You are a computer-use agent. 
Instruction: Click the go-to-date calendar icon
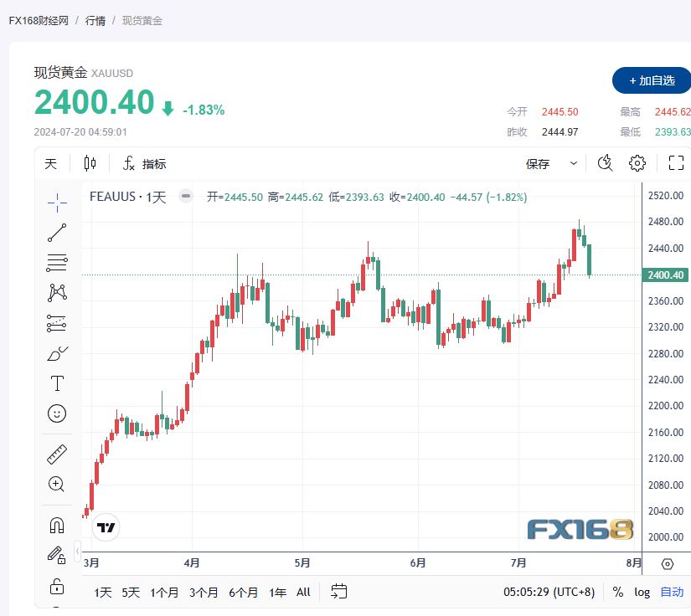click(x=339, y=592)
